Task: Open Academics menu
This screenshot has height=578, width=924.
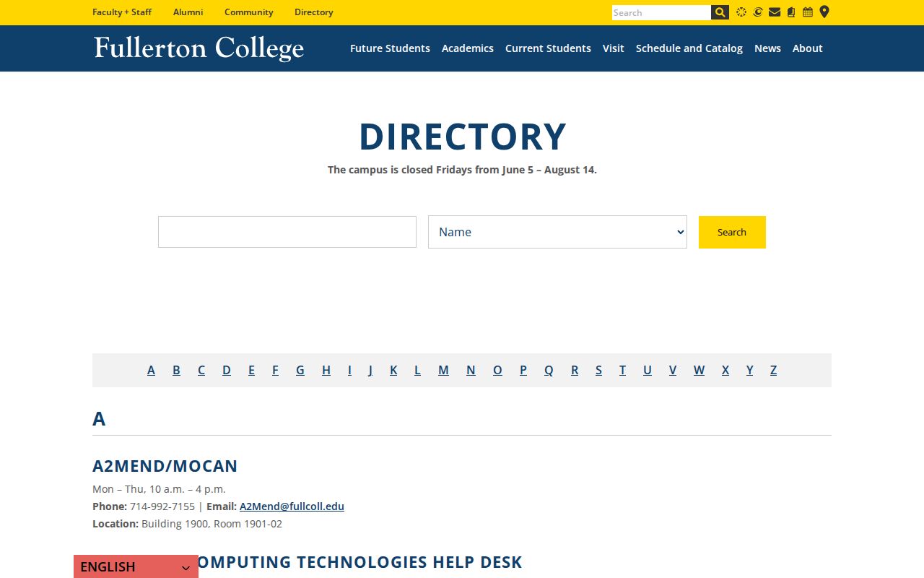Action: 468,48
